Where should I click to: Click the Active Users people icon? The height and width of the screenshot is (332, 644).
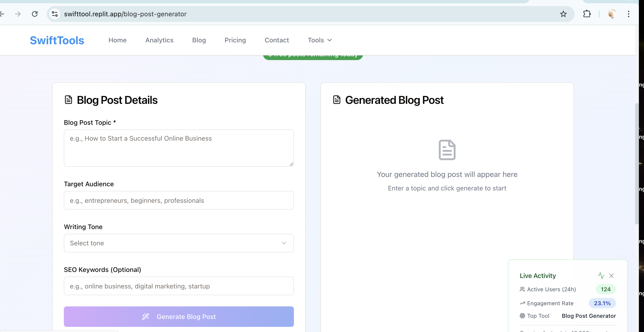click(x=522, y=289)
